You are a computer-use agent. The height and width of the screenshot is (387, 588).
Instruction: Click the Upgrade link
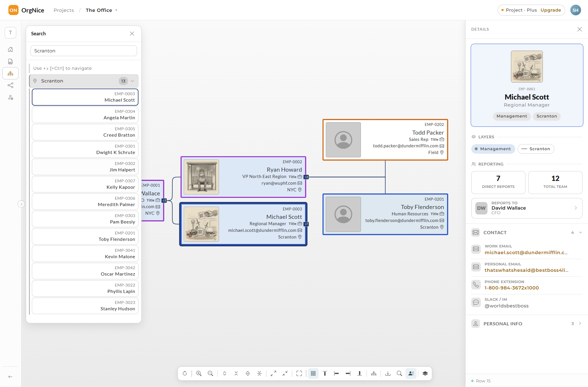pos(551,10)
